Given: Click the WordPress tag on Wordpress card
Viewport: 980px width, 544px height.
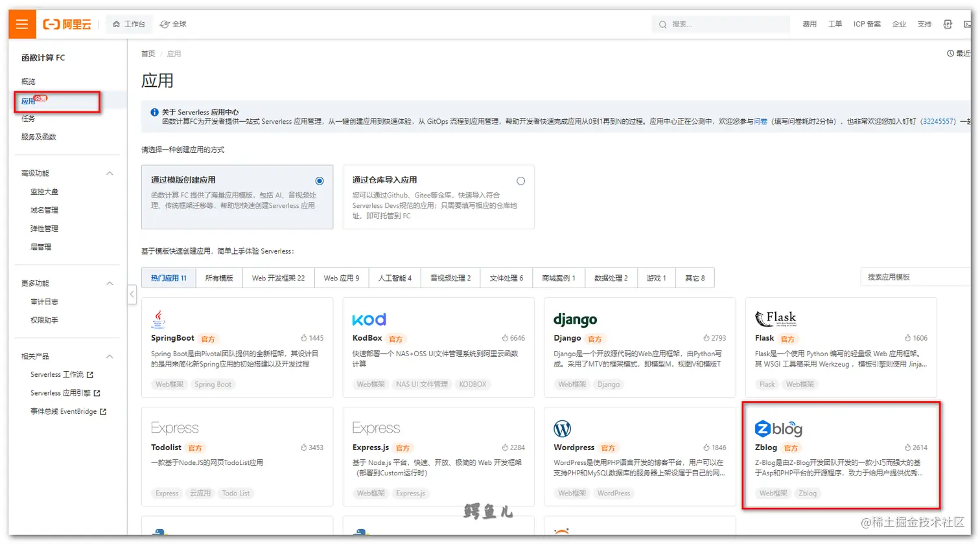Looking at the screenshot, I should 614,493.
